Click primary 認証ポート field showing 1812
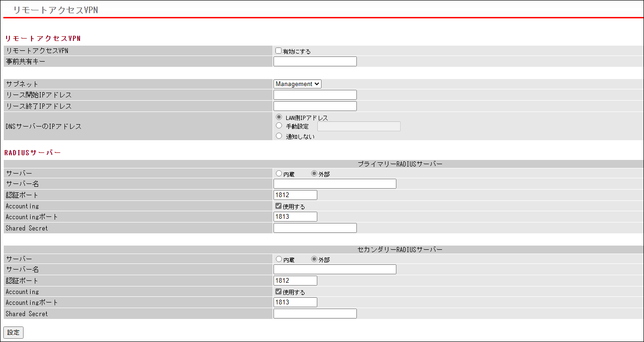This screenshot has height=342, width=644. tap(295, 195)
